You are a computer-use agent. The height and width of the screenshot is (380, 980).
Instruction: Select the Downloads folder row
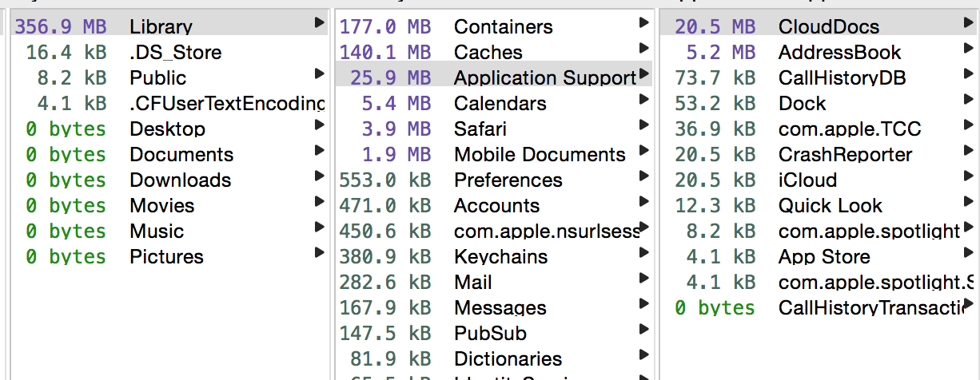point(169,180)
